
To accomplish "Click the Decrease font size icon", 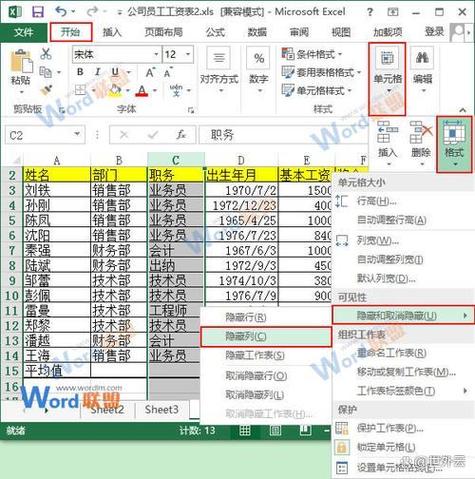I will click(x=168, y=72).
